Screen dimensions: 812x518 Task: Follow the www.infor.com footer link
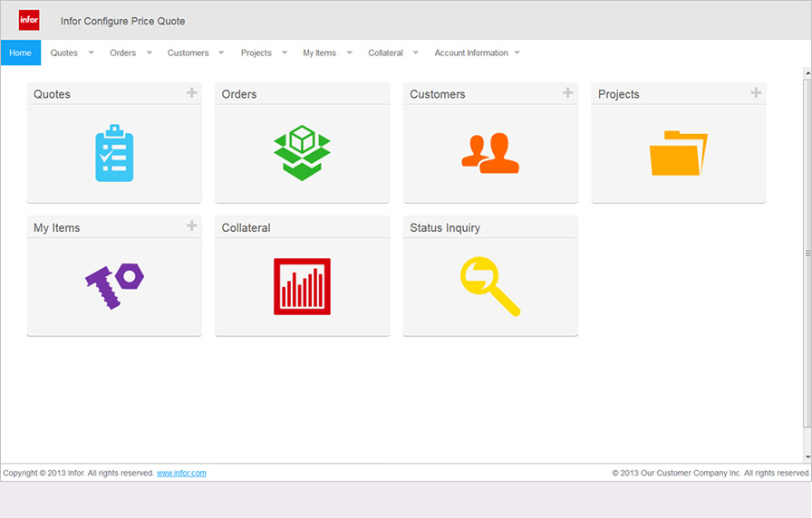[x=181, y=473]
